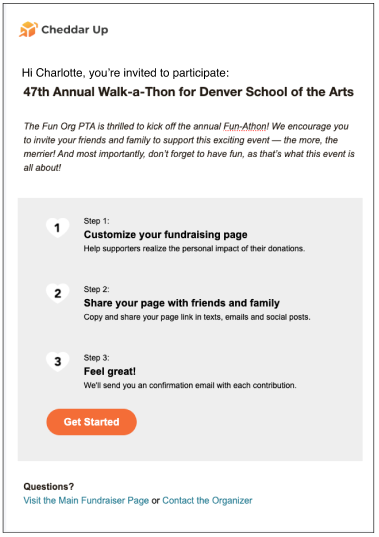The height and width of the screenshot is (537, 379).
Task: Open the Contact the Organizer link
Action: (207, 501)
